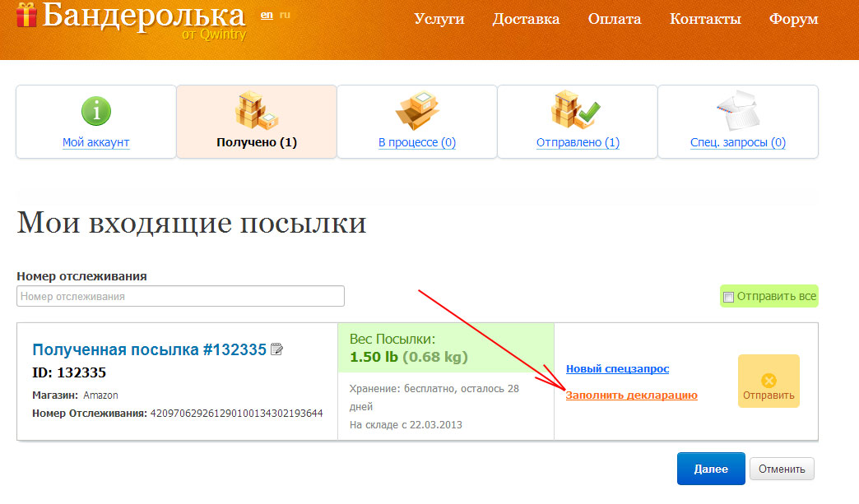Click the envelopes icon above Спец. запросы
This screenshot has height=504, width=859.
(x=737, y=110)
